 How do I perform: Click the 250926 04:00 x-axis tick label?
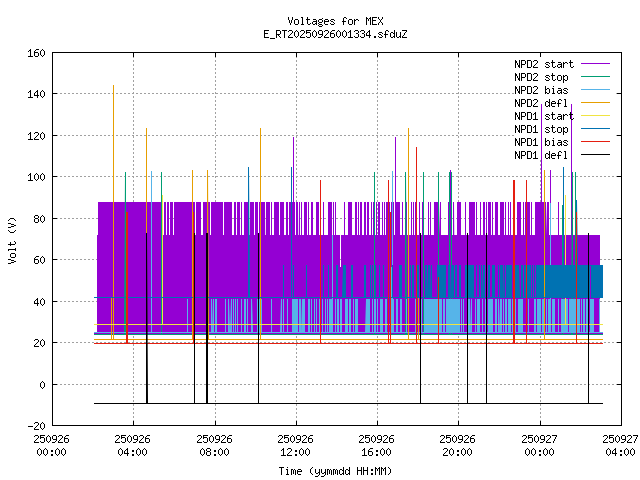[132, 444]
